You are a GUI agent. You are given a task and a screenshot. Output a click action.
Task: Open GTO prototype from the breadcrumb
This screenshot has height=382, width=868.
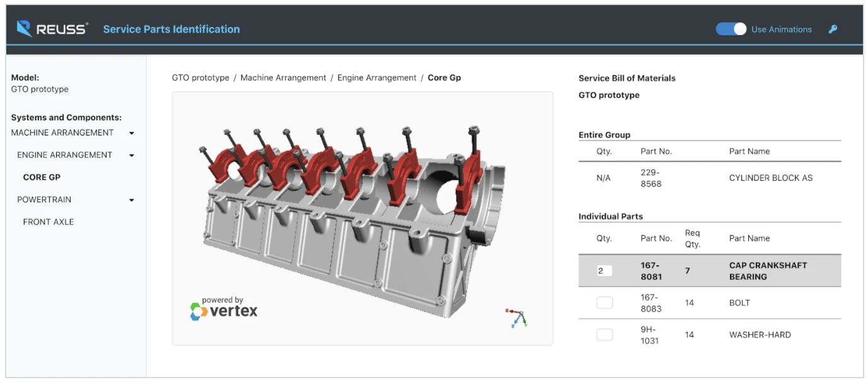200,77
